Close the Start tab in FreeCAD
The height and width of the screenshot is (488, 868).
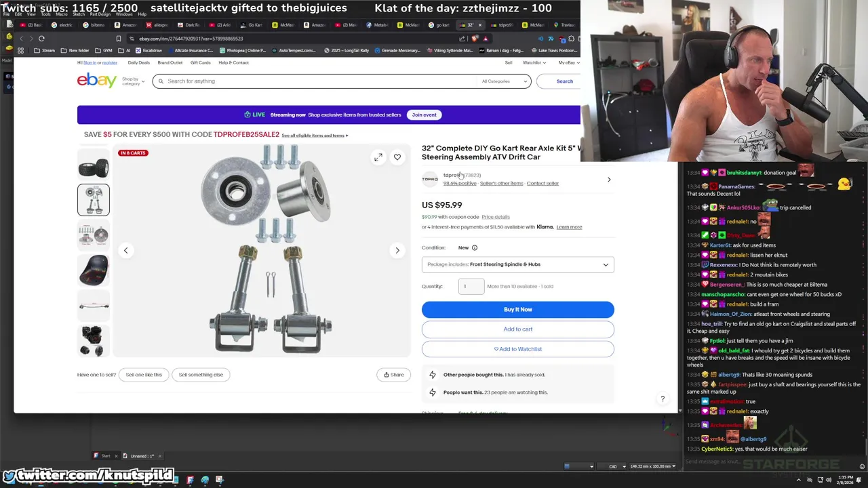pos(116,456)
